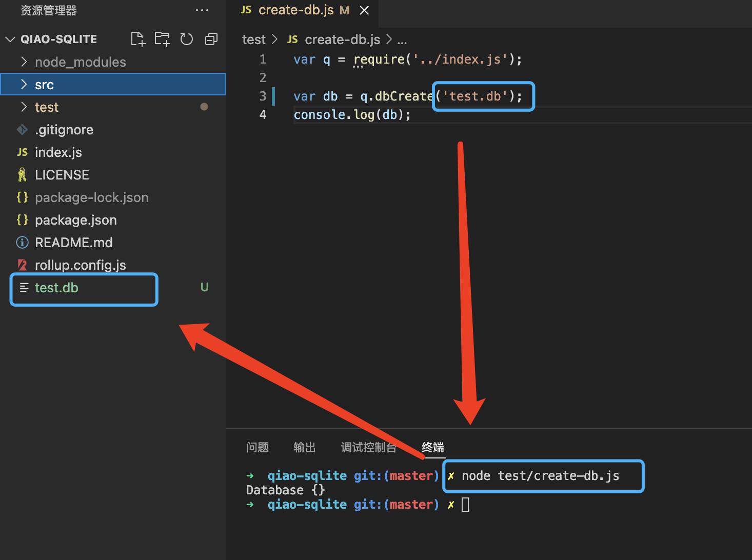752x560 pixels.
Task: Click the 资源管理器 explorer title
Action: click(49, 10)
